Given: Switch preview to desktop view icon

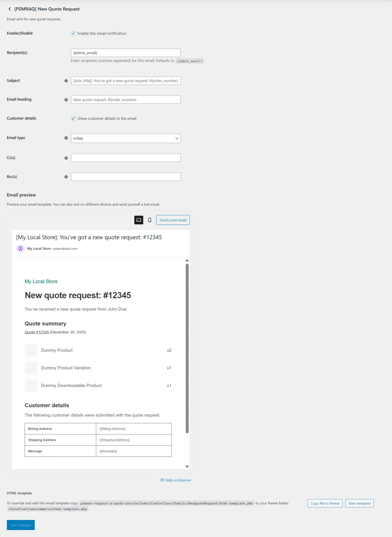Looking at the screenshot, I should 139,220.
